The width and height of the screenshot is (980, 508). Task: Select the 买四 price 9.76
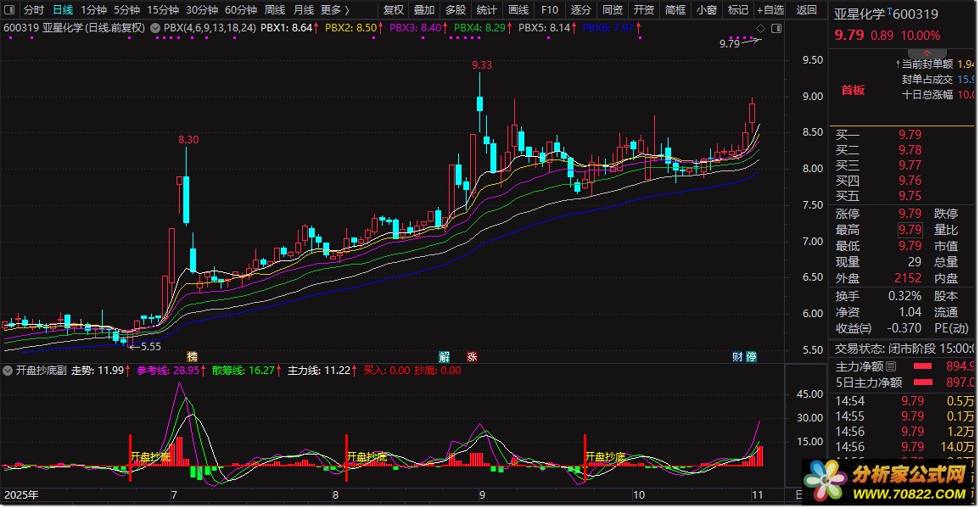click(x=910, y=181)
